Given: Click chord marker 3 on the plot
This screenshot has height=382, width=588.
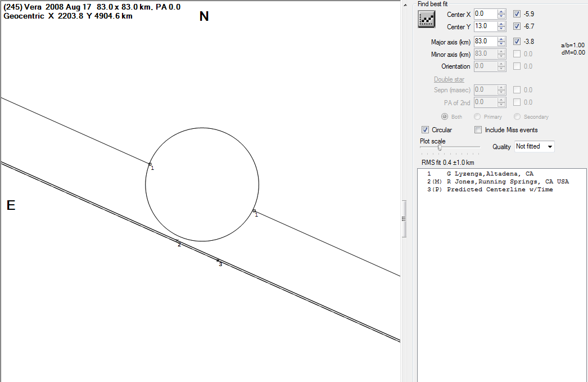Looking at the screenshot, I should (x=218, y=260).
